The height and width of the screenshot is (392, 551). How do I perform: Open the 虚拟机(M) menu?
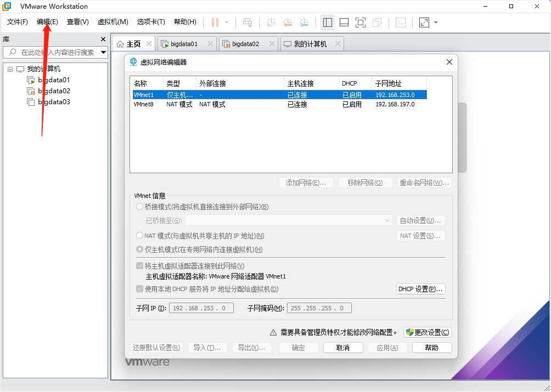pyautogui.click(x=113, y=22)
